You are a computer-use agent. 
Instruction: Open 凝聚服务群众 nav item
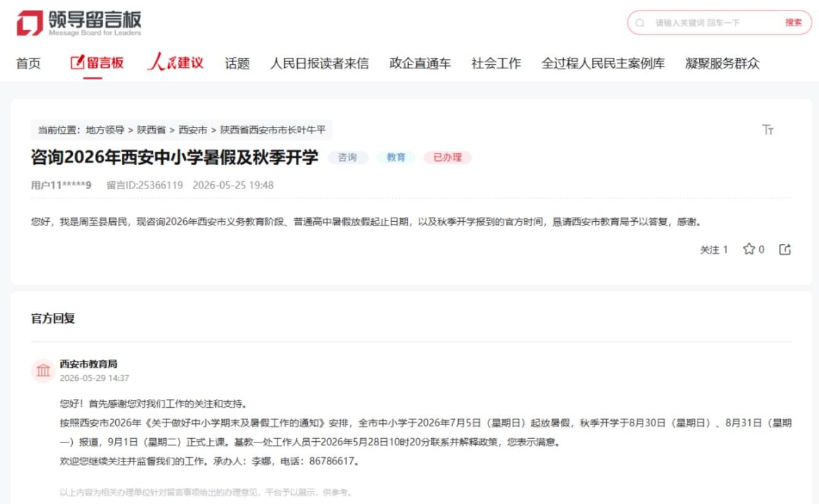point(722,63)
